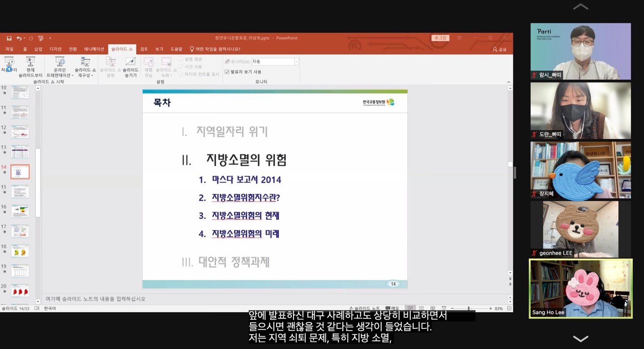Click the 슬라이드 노트 notes icon in status bar
644x349 pixels.
tap(351, 308)
